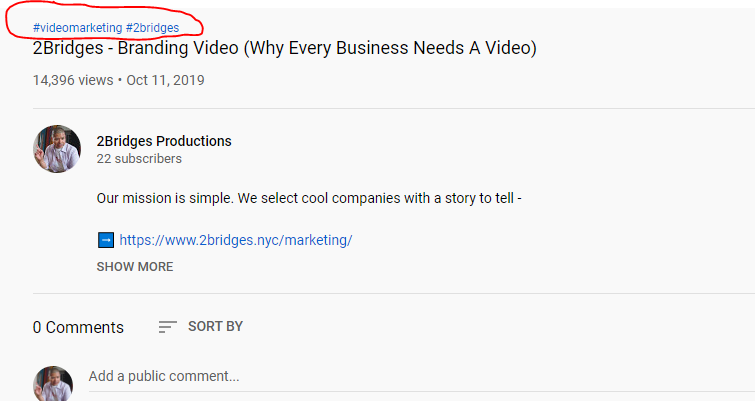Open the #videomarketing hashtag link
The width and height of the screenshot is (755, 401).
pyautogui.click(x=78, y=28)
